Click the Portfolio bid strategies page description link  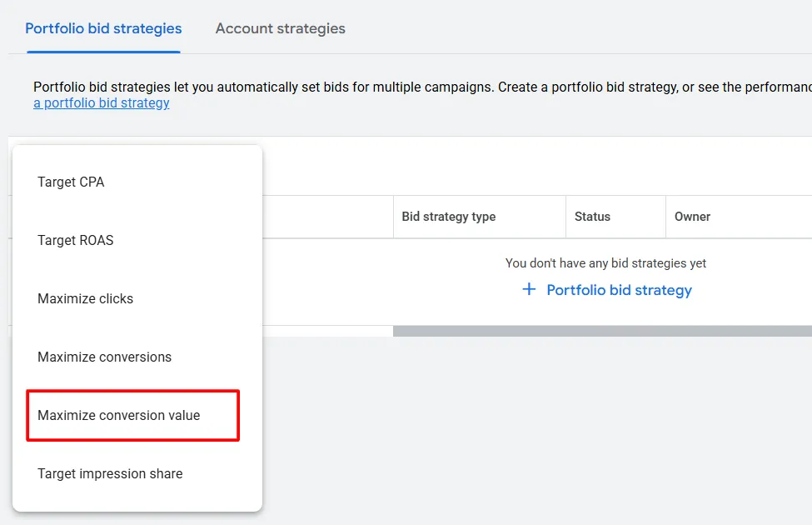click(101, 102)
